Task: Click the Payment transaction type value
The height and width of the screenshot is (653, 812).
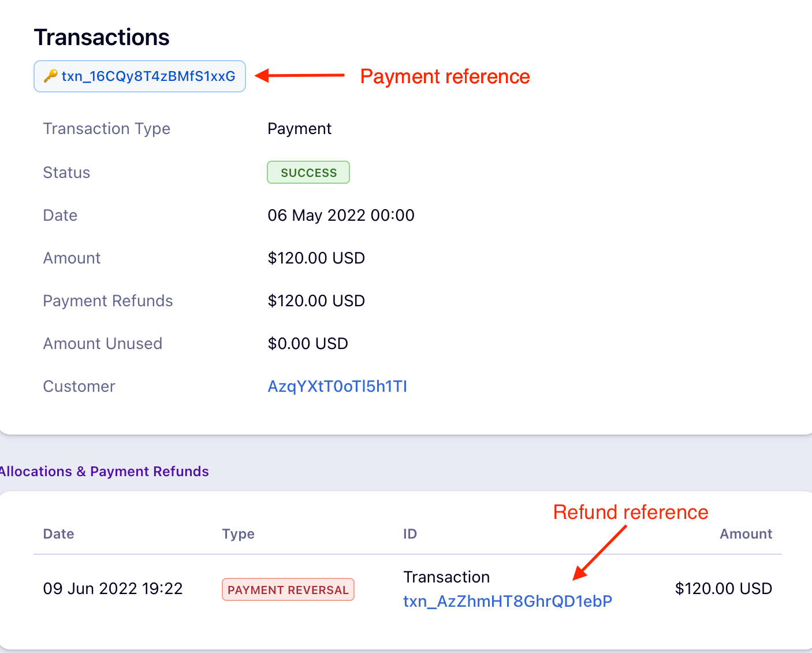Action: [299, 128]
